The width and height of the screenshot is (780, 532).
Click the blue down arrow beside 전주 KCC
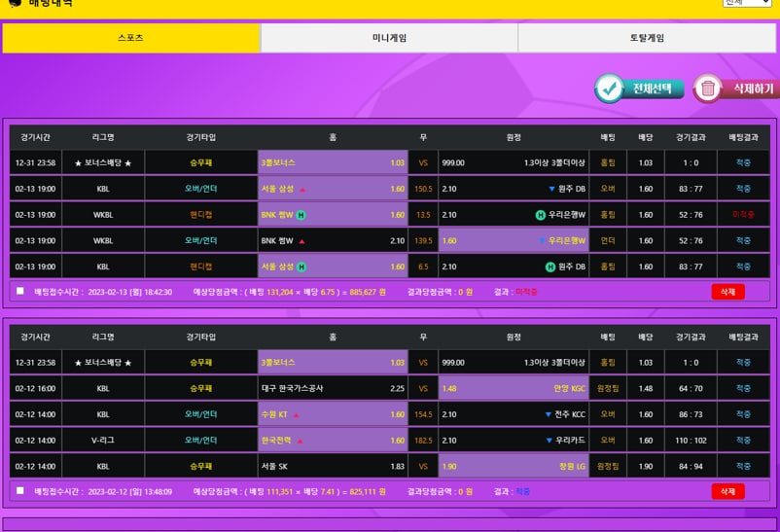point(548,414)
